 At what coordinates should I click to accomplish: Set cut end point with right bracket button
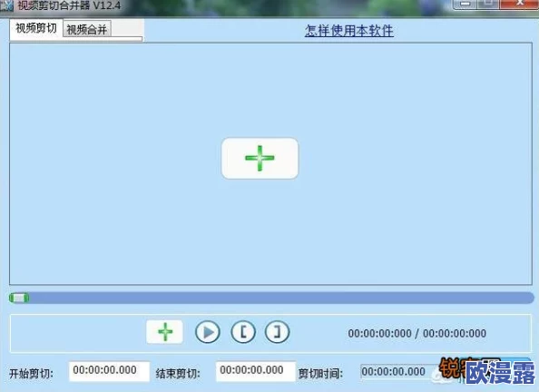click(x=277, y=332)
